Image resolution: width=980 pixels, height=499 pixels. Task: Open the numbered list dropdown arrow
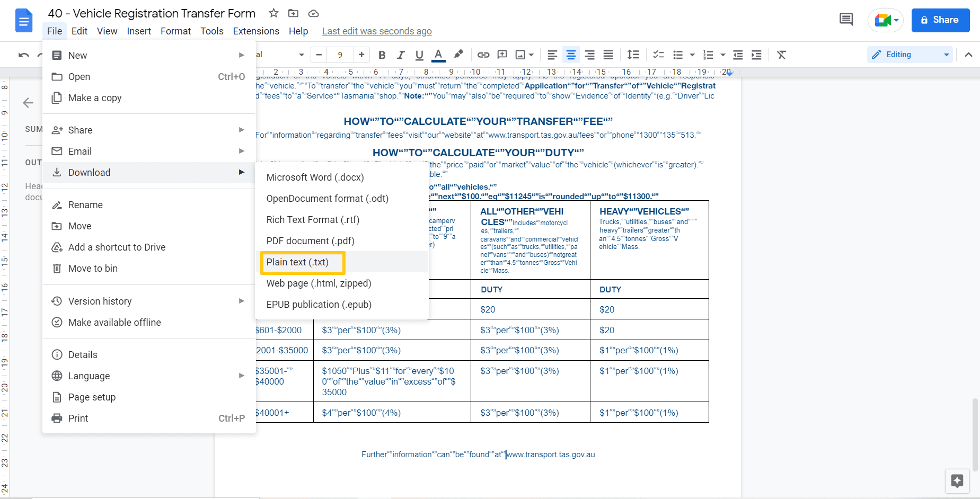(722, 55)
